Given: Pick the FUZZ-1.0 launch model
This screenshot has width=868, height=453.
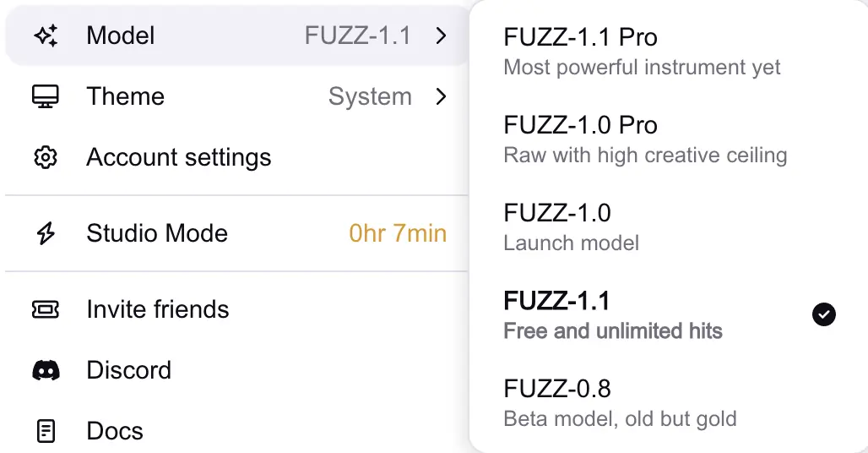Looking at the screenshot, I should (x=557, y=213).
